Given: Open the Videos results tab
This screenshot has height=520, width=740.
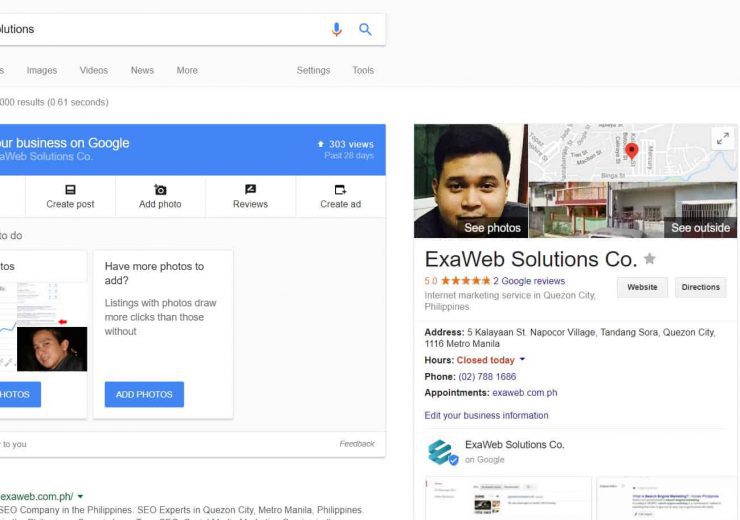Looking at the screenshot, I should (x=93, y=70).
